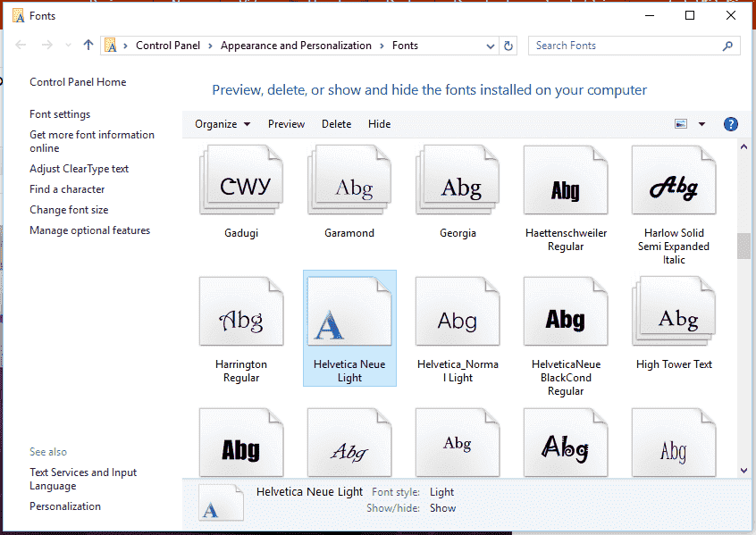
Task: Open Font settings link
Action: click(x=60, y=114)
